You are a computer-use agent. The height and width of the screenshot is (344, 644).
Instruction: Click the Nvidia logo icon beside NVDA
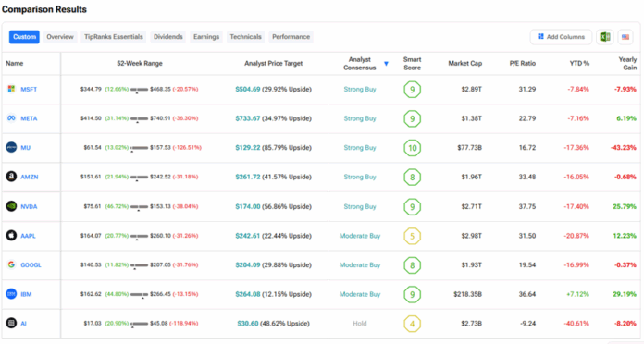click(x=11, y=206)
